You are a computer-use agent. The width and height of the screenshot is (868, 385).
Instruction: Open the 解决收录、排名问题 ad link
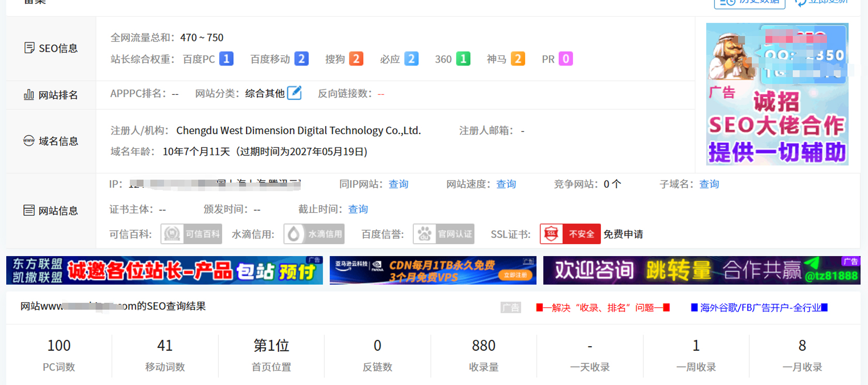click(x=603, y=308)
